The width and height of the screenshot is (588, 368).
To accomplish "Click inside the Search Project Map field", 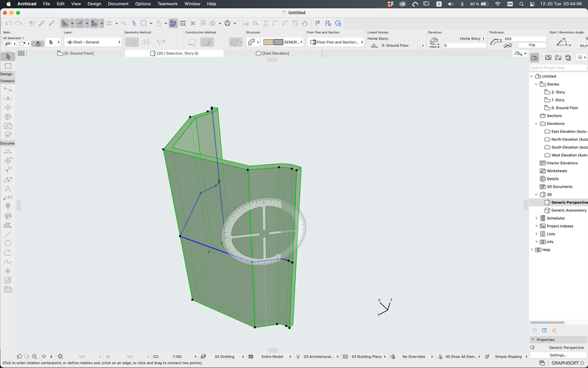I will (x=557, y=67).
